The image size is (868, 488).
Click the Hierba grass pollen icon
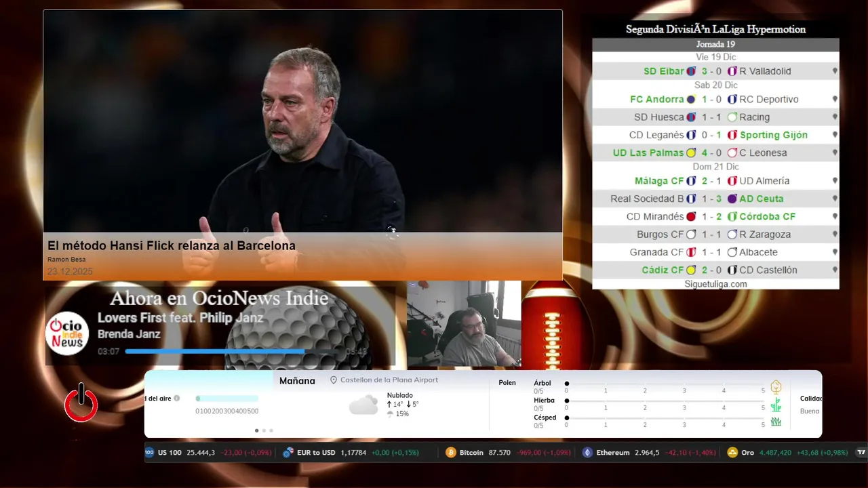[x=776, y=405]
